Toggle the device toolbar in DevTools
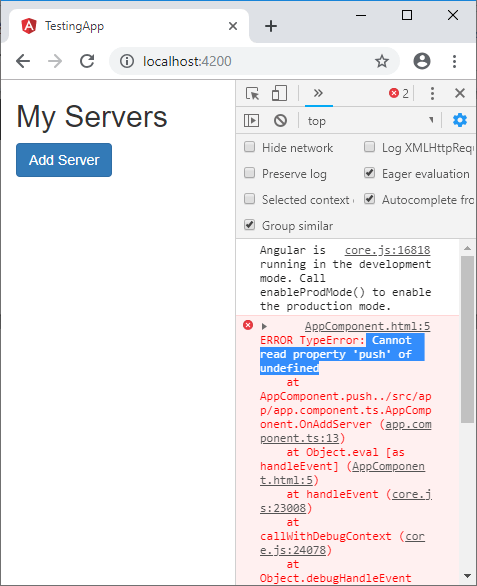477x586 pixels. [279, 93]
